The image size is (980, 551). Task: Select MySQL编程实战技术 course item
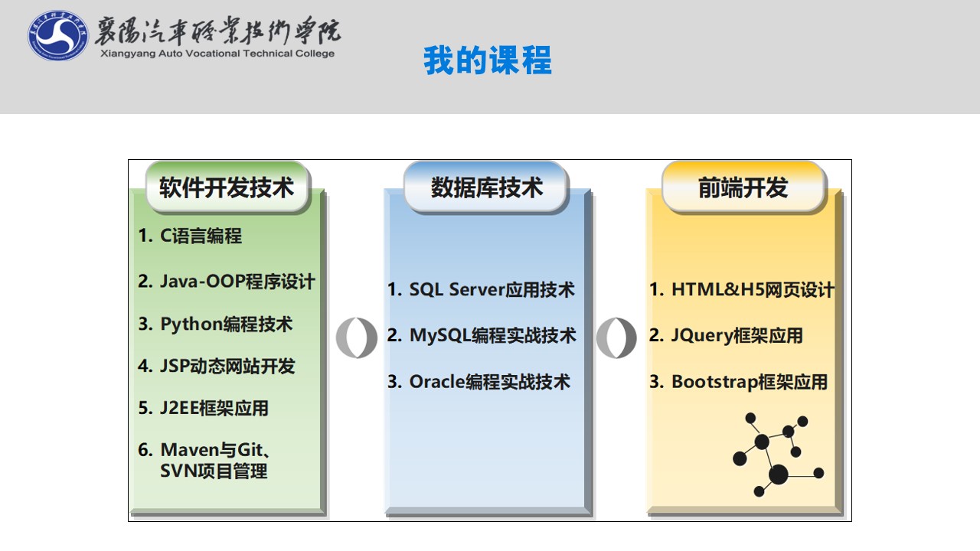482,335
